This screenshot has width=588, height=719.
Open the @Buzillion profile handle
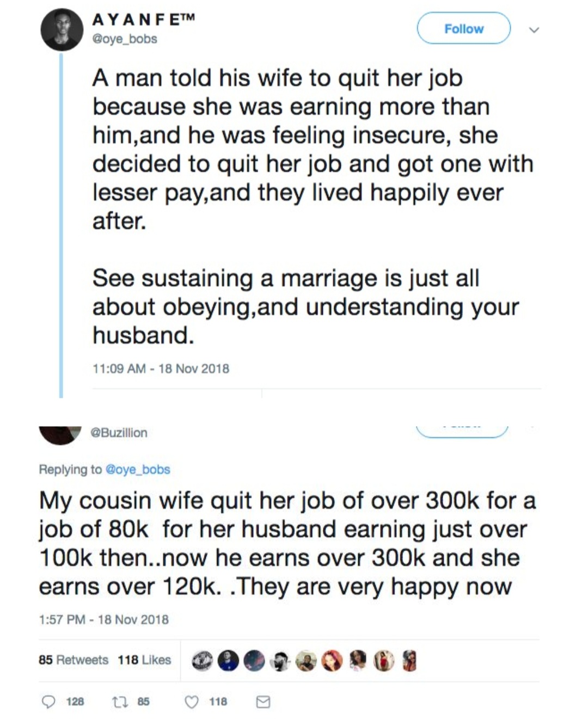coord(119,433)
